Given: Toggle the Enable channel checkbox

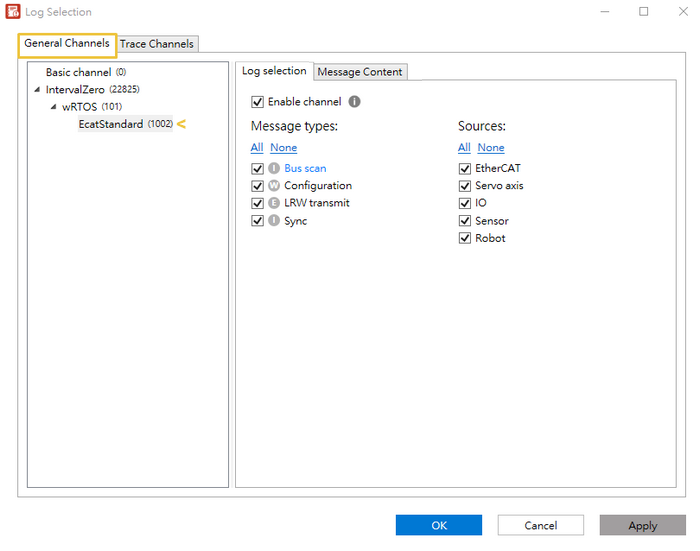Looking at the screenshot, I should tap(258, 102).
